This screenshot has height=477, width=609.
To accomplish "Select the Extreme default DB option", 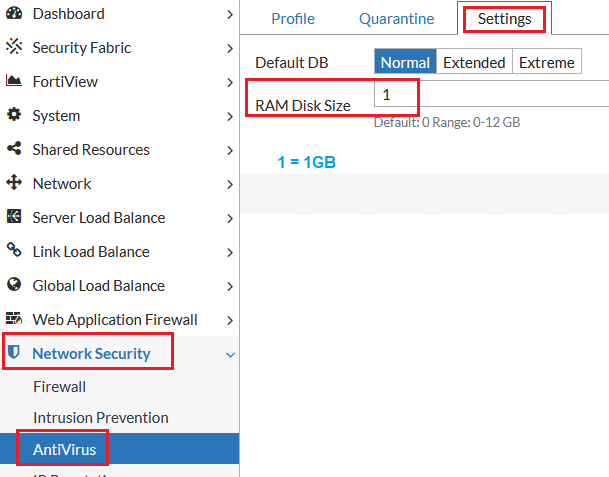I will [546, 62].
